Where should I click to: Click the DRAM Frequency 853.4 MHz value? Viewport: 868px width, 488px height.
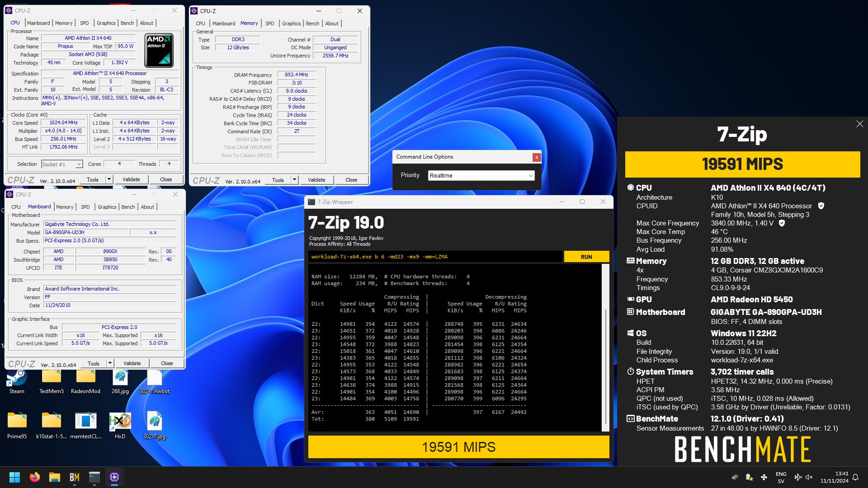297,75
